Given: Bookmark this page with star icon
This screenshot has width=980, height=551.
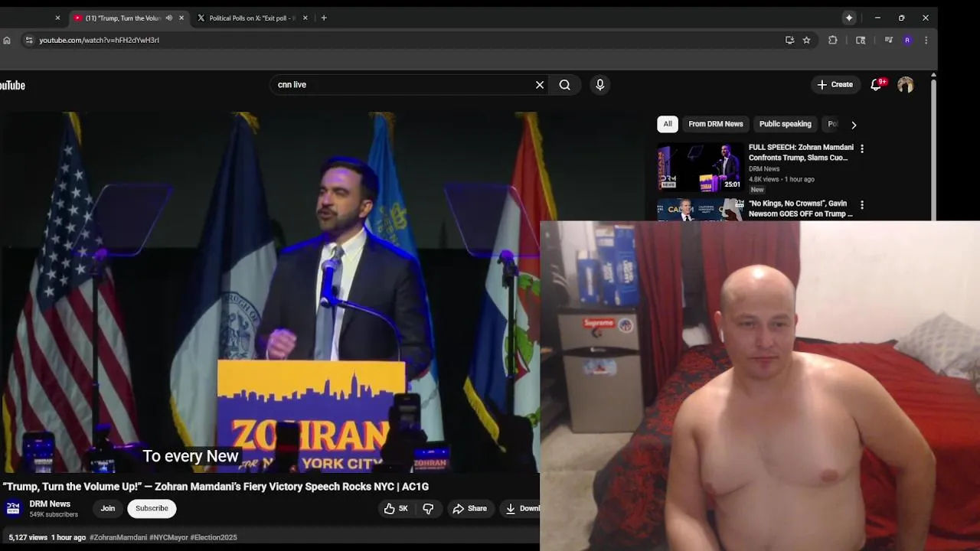Looking at the screenshot, I should pyautogui.click(x=806, y=40).
